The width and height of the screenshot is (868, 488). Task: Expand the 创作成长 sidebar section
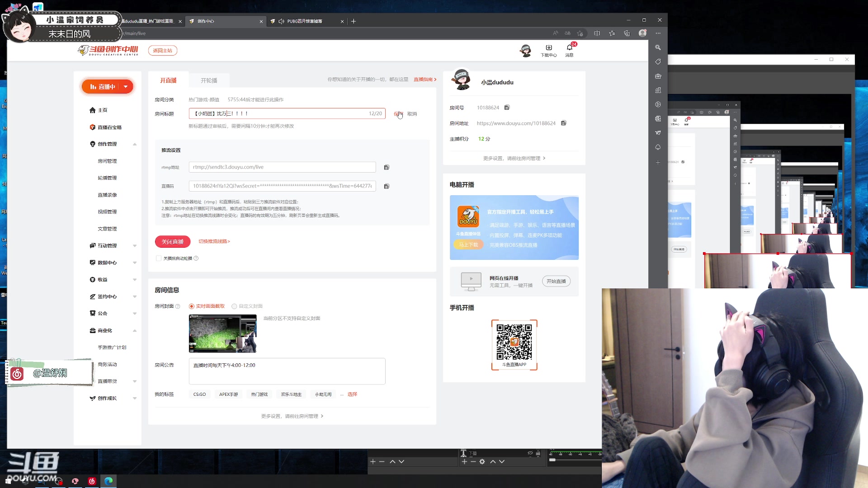point(135,399)
